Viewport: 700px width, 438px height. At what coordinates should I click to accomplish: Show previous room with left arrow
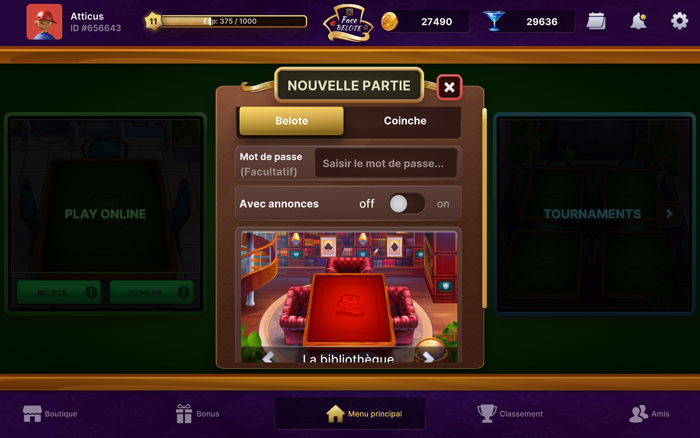point(268,357)
